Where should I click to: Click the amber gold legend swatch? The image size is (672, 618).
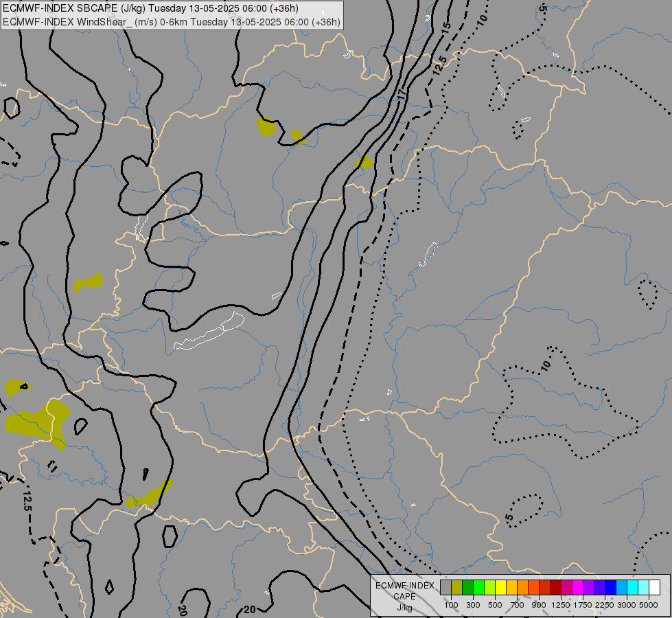pyautogui.click(x=511, y=587)
